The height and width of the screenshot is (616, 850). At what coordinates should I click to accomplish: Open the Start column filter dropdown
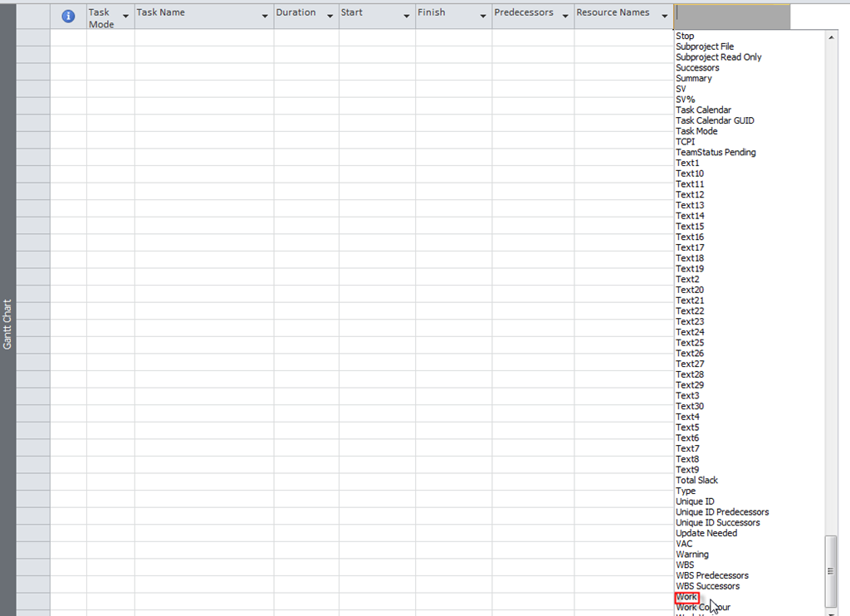click(x=406, y=16)
